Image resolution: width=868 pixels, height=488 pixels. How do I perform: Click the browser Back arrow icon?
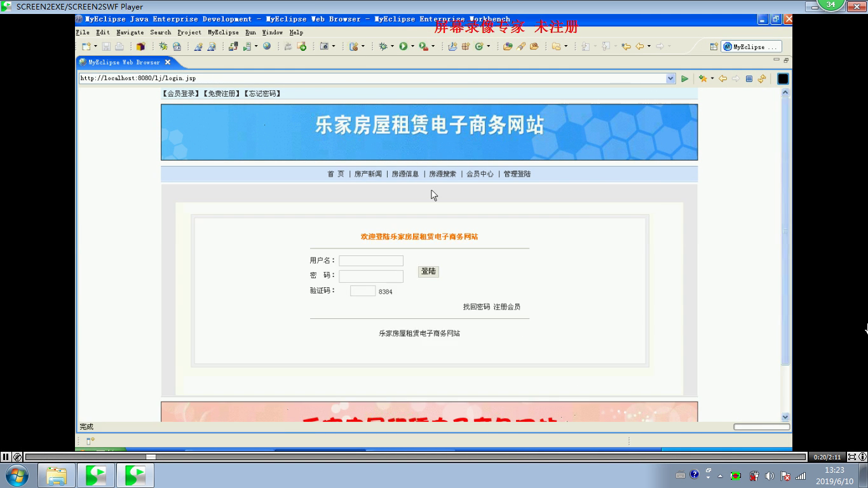[722, 79]
